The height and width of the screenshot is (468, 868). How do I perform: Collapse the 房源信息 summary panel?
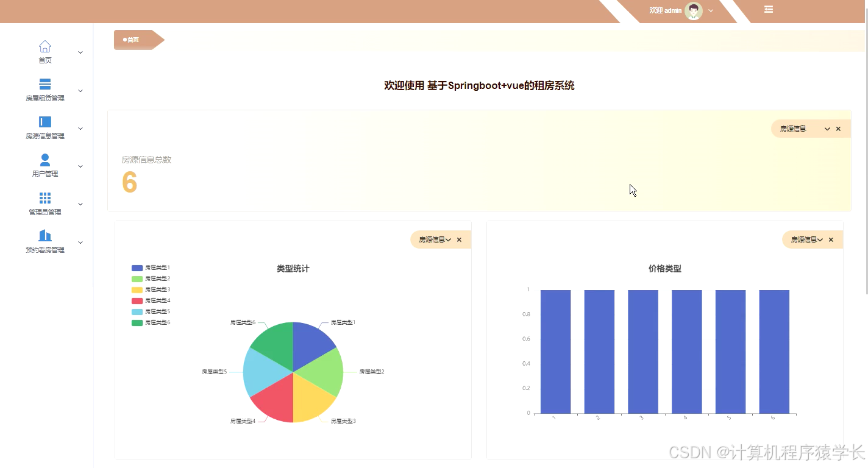pos(827,129)
